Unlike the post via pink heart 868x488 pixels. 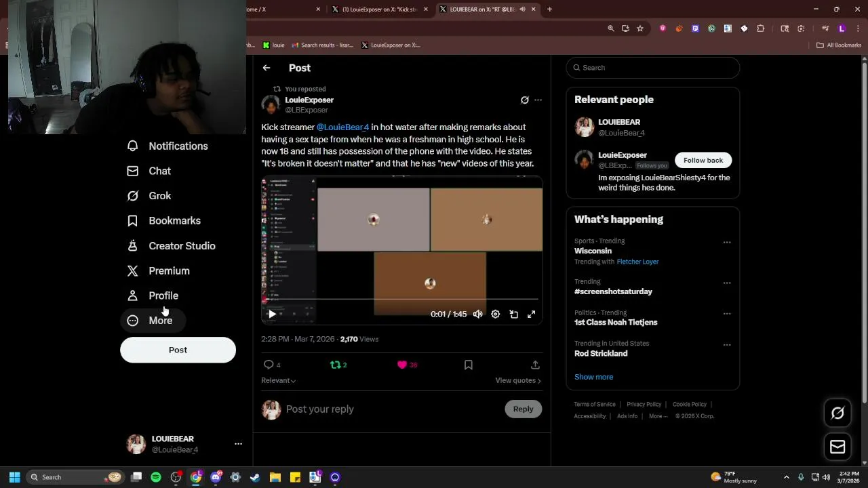(x=402, y=365)
